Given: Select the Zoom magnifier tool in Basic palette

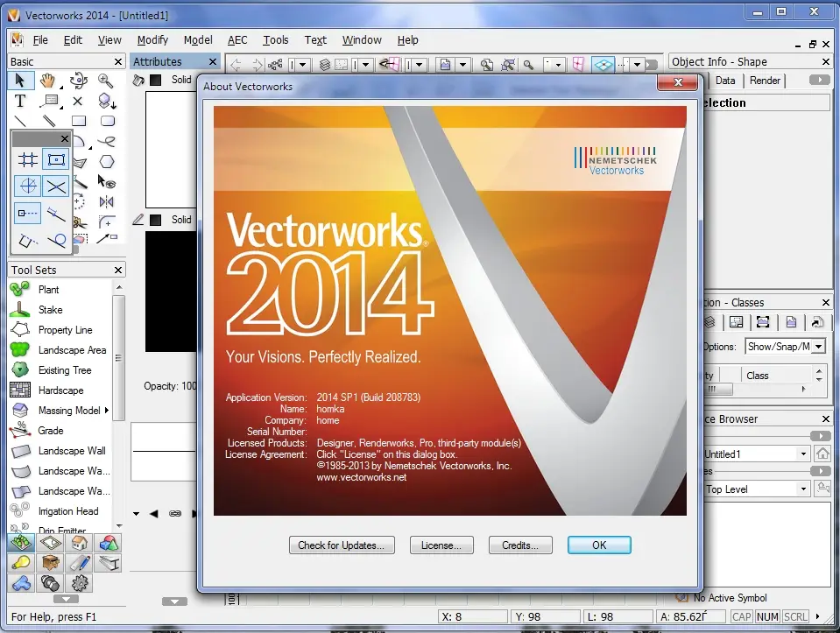Looking at the screenshot, I should pos(105,81).
